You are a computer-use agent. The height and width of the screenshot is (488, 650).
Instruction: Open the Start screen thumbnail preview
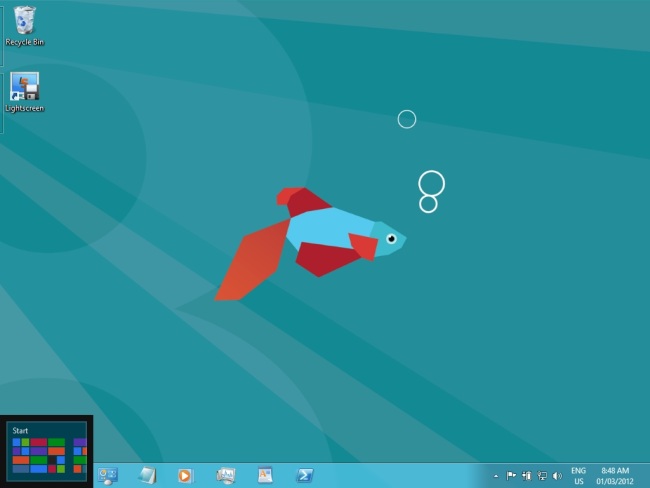pyautogui.click(x=46, y=452)
